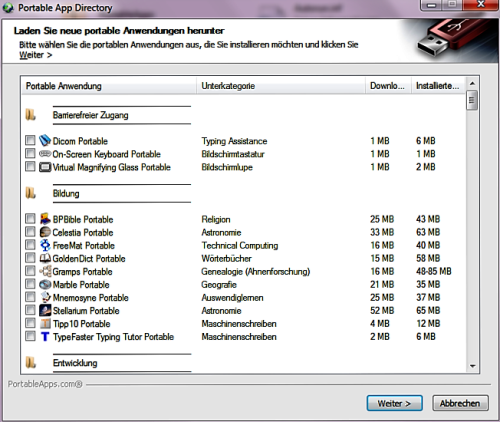This screenshot has height=422, width=500.
Task: Click the FreeMat Portable icon
Action: point(45,245)
